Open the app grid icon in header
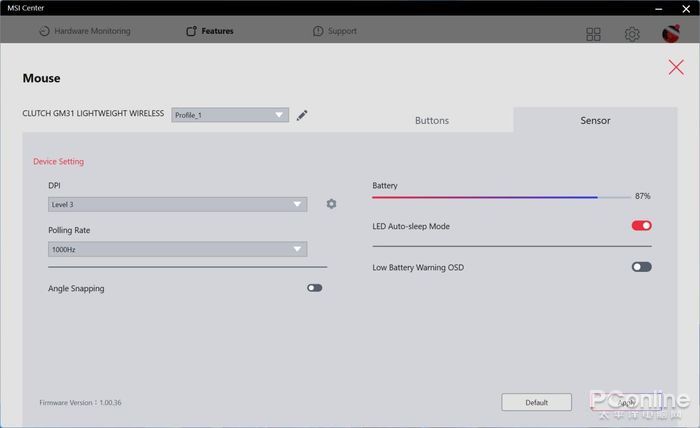Viewport: 700px width, 428px height. click(x=593, y=34)
